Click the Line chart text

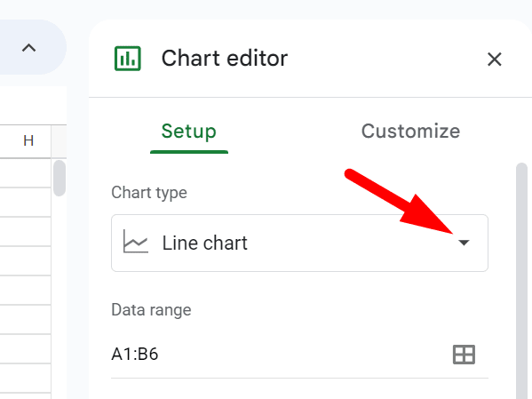pyautogui.click(x=205, y=243)
